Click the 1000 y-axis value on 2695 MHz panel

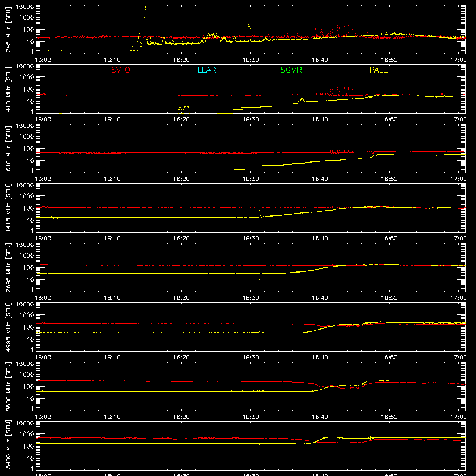coord(27,255)
